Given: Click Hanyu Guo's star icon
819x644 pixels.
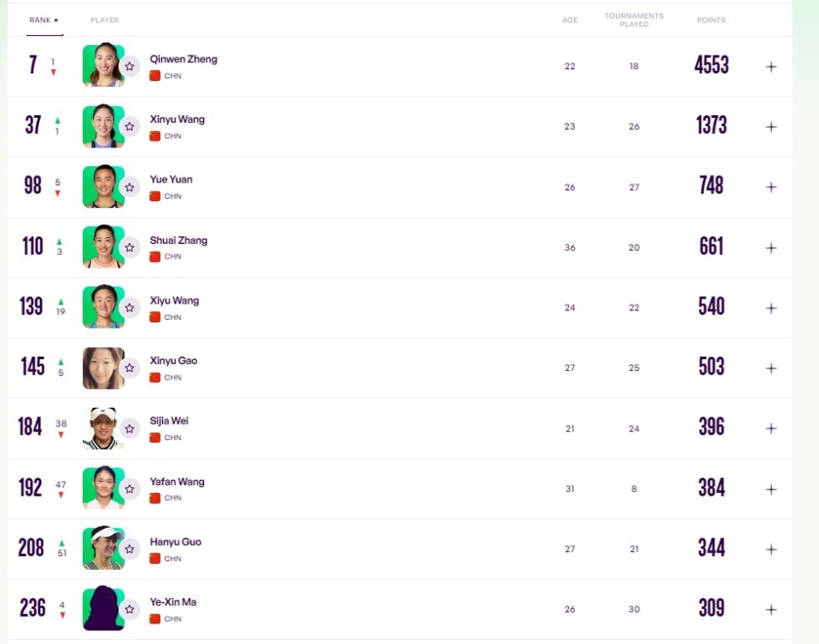Looking at the screenshot, I should point(130,549).
